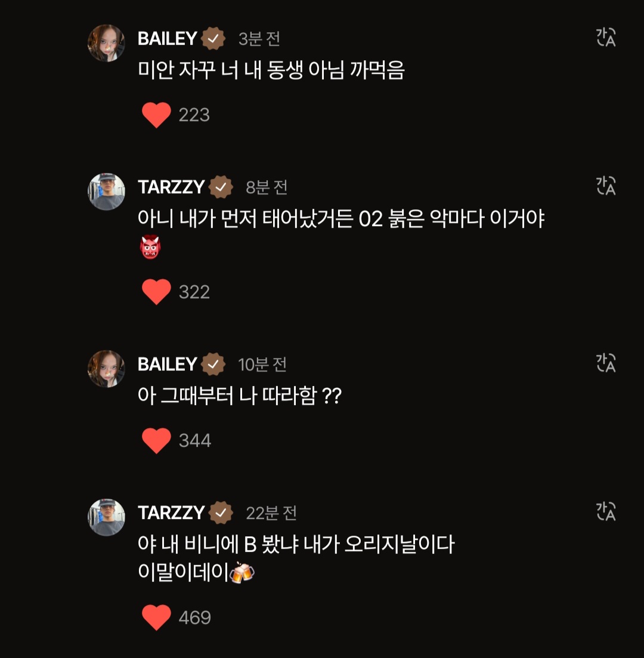Screen dimensions: 644x658
Task: Open TARZZY's avatar on 8분 전 comment
Action: coord(106,191)
